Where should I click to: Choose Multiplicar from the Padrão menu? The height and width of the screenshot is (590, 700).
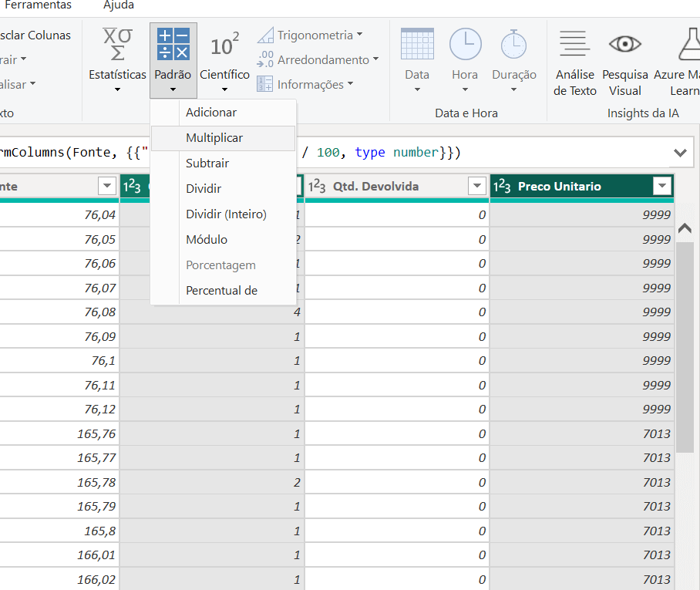pos(224,138)
